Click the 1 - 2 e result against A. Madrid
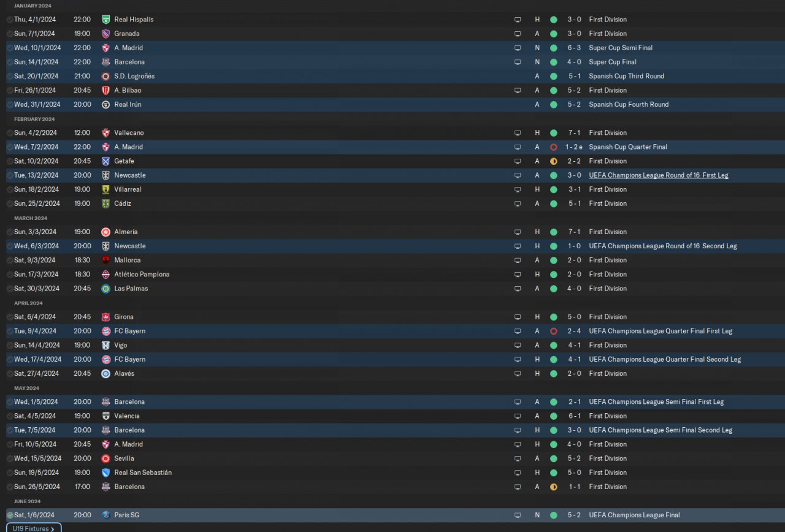This screenshot has height=532, width=785. click(574, 147)
